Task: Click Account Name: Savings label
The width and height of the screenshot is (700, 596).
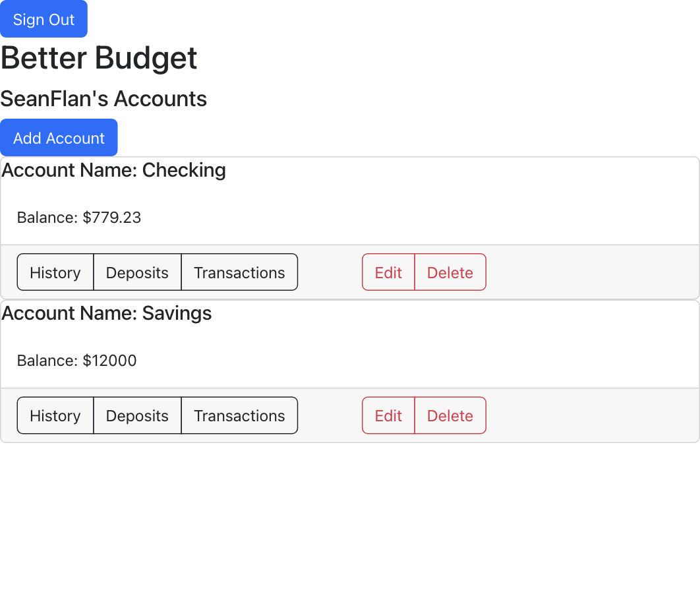Action: pos(106,313)
